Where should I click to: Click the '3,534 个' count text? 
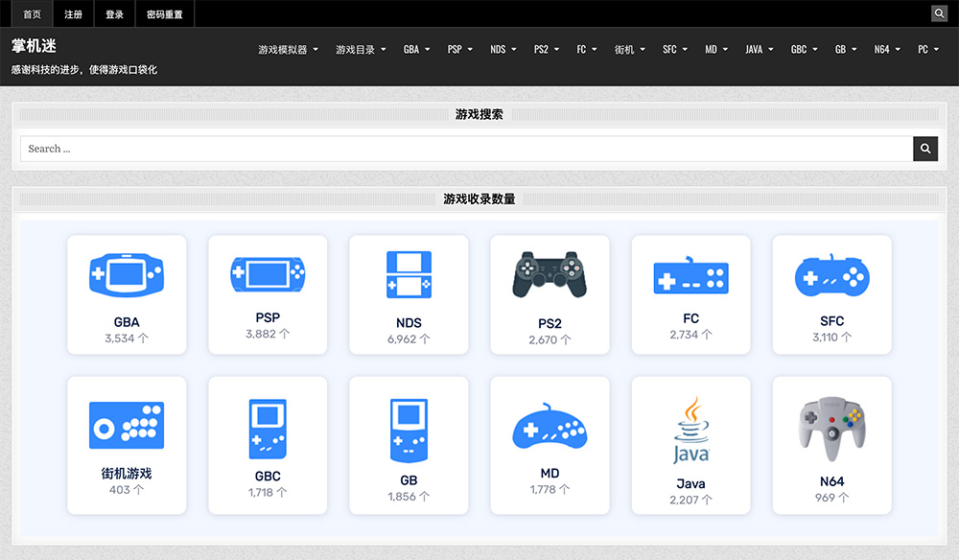[x=127, y=338]
